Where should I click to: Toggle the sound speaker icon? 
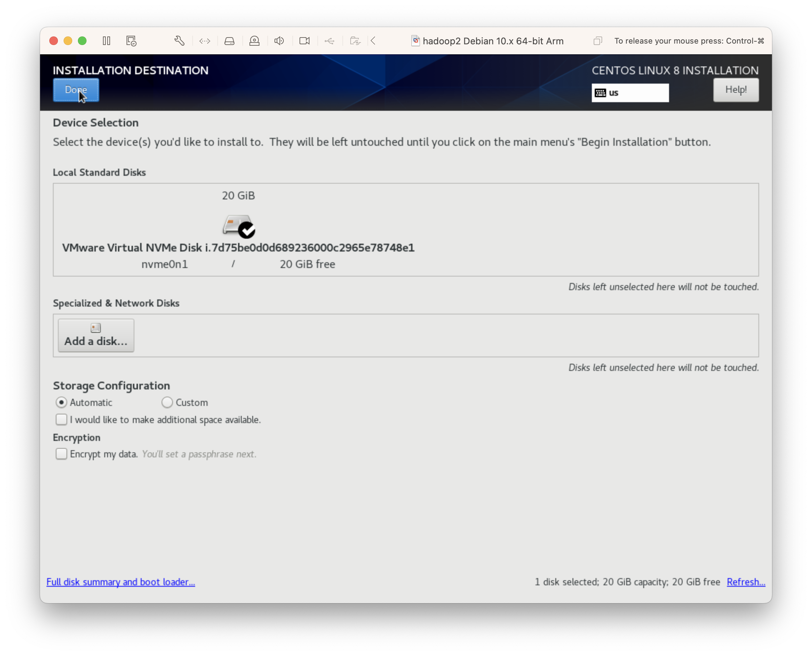(x=279, y=41)
